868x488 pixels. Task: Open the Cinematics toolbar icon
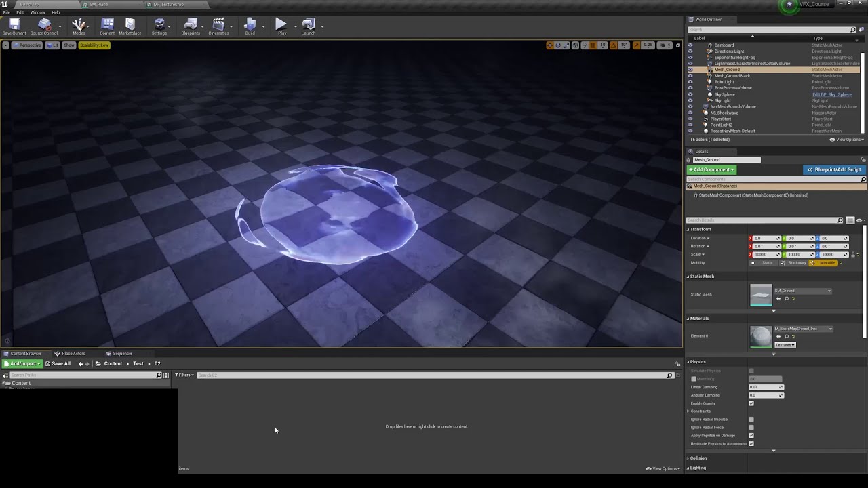click(218, 26)
